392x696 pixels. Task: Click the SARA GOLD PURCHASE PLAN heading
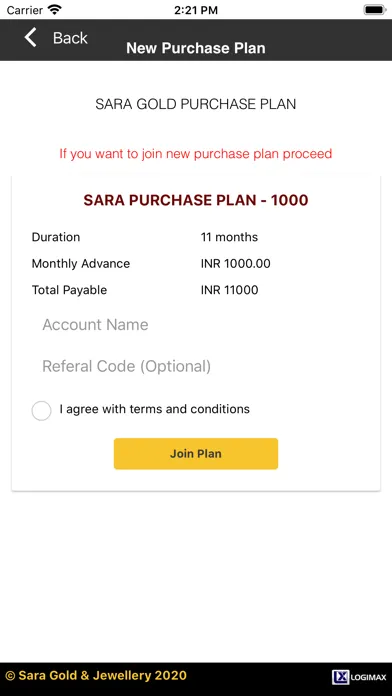tap(196, 104)
